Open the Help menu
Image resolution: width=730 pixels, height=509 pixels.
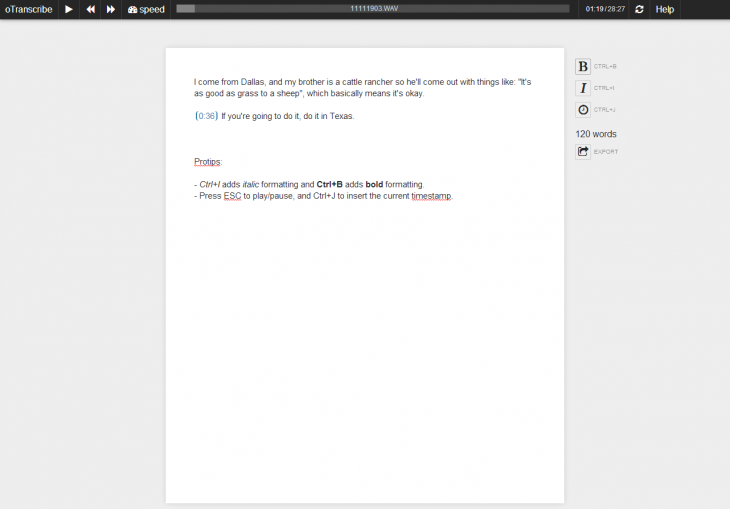664,9
